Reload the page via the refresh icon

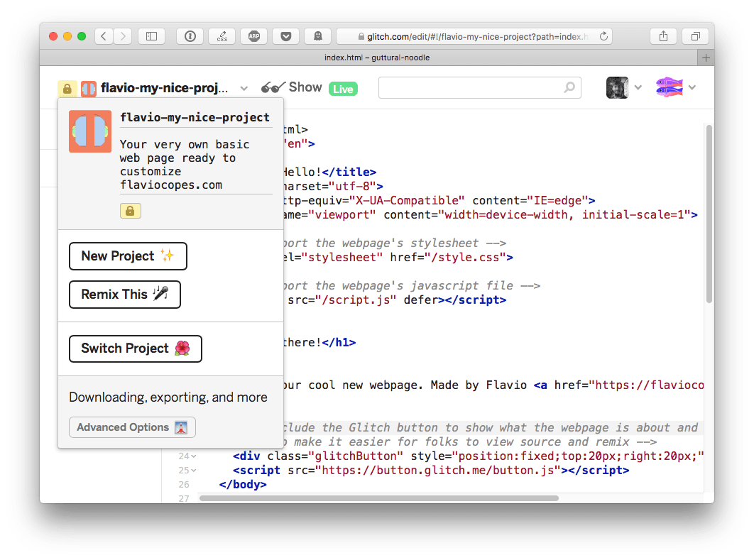[x=604, y=35]
